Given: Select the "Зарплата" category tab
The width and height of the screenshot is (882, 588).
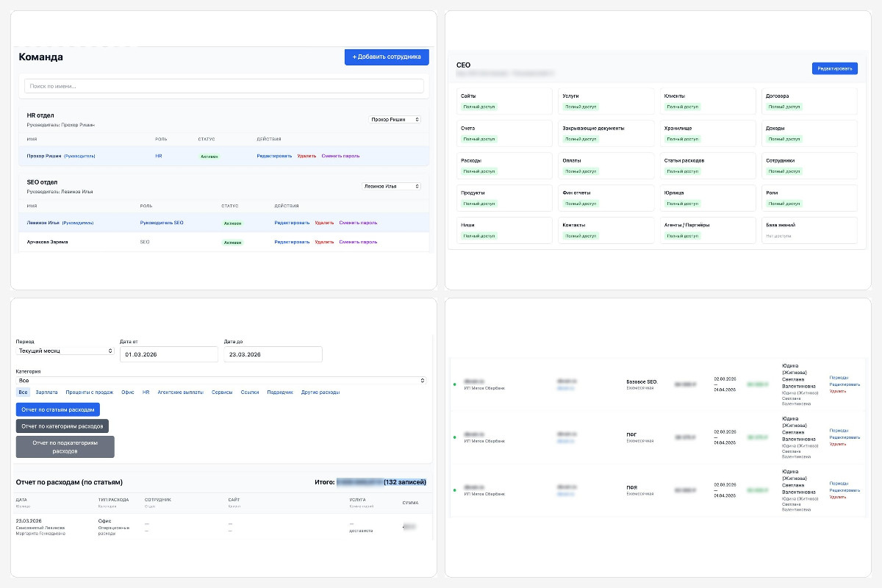Looking at the screenshot, I should click(x=46, y=392).
